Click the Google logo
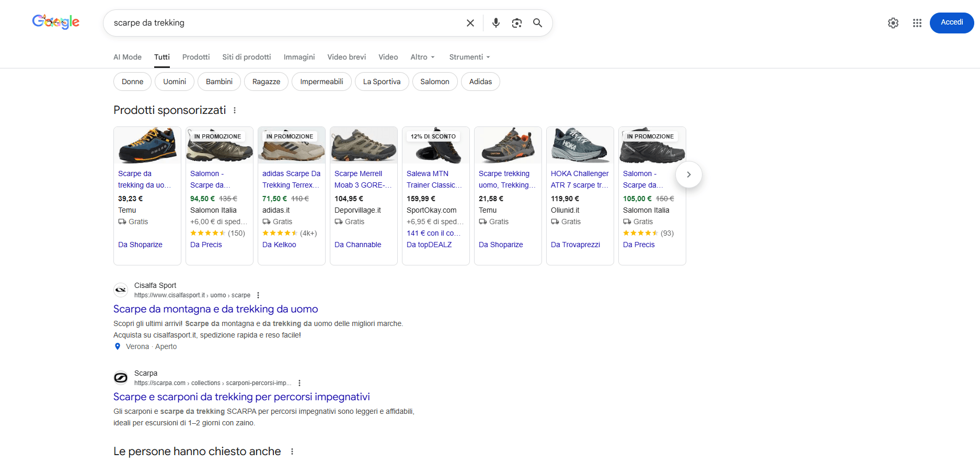980x464 pixels. (x=56, y=22)
